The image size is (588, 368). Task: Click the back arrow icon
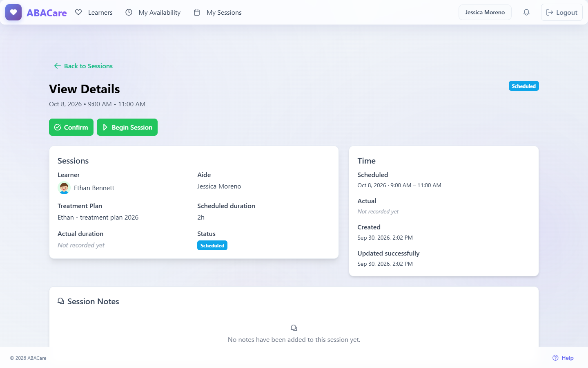pos(58,66)
